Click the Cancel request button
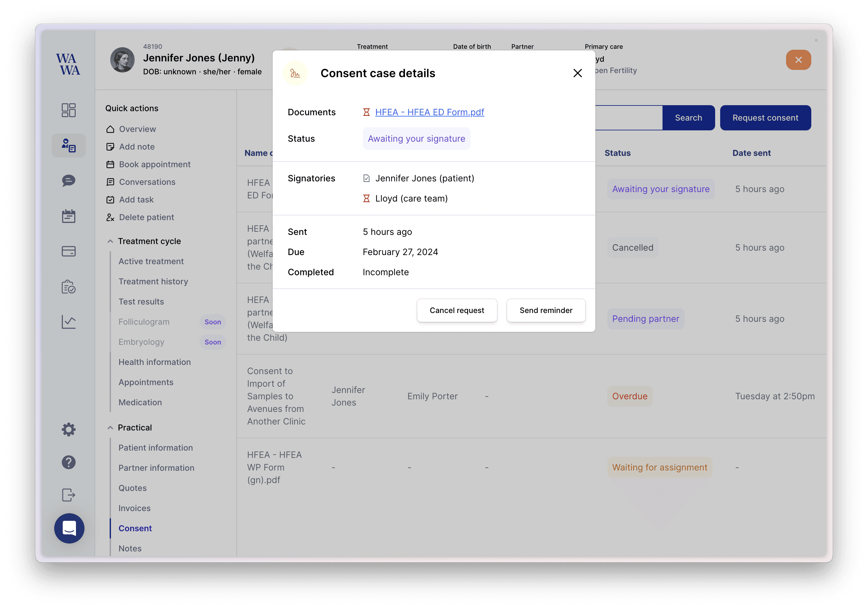This screenshot has width=868, height=609. pyautogui.click(x=457, y=310)
